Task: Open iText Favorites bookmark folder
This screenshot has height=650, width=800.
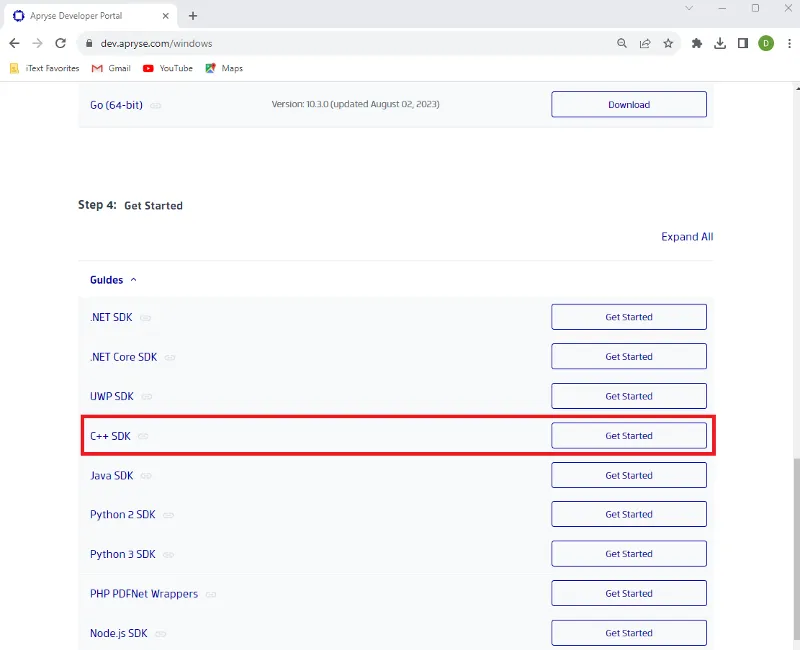Action: [45, 68]
